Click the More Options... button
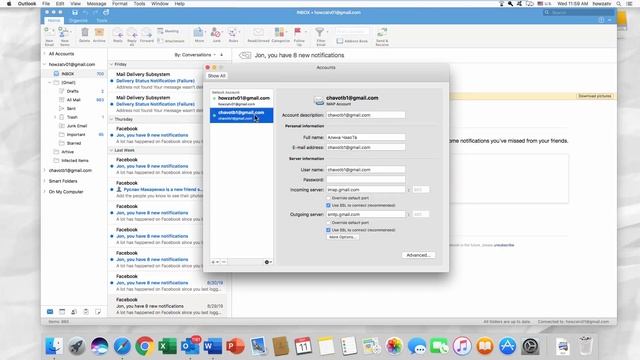640x360 pixels. click(342, 237)
